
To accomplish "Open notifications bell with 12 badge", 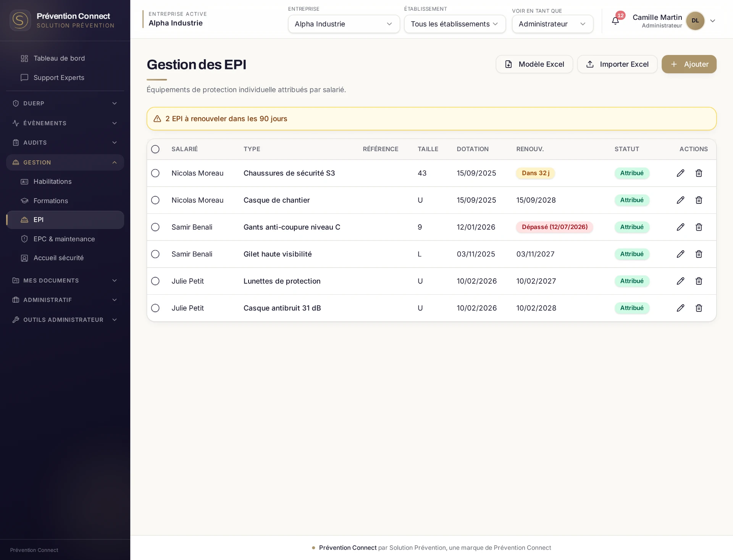I will pyautogui.click(x=615, y=21).
